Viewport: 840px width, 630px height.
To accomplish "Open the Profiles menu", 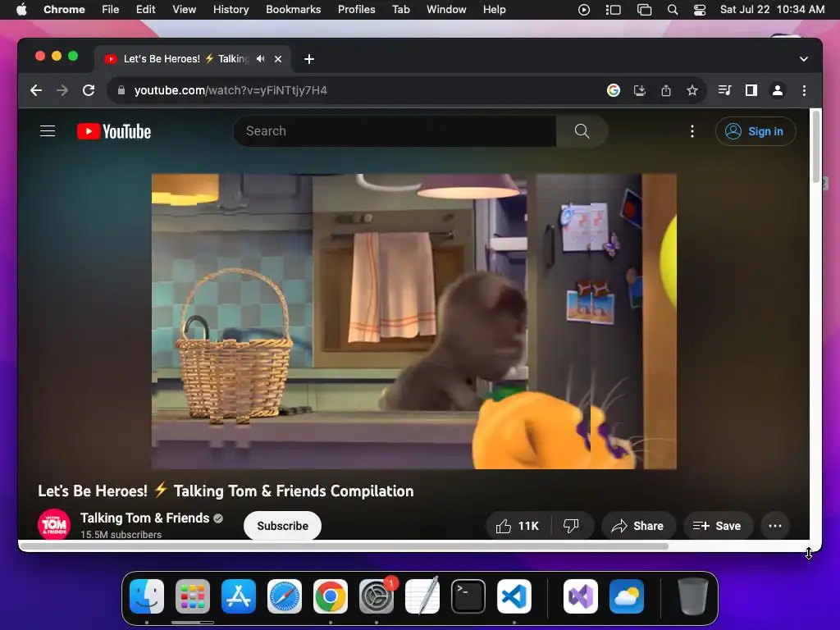I will [356, 10].
